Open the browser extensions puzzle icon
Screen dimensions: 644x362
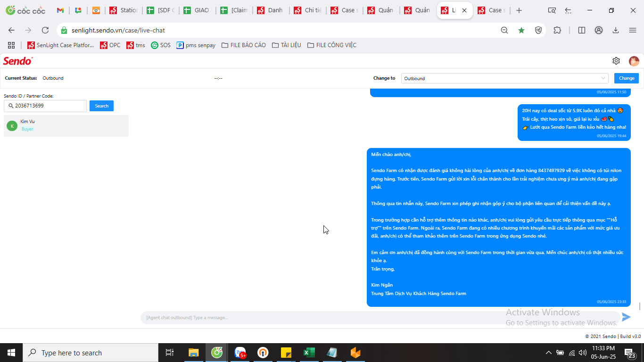[x=557, y=30]
